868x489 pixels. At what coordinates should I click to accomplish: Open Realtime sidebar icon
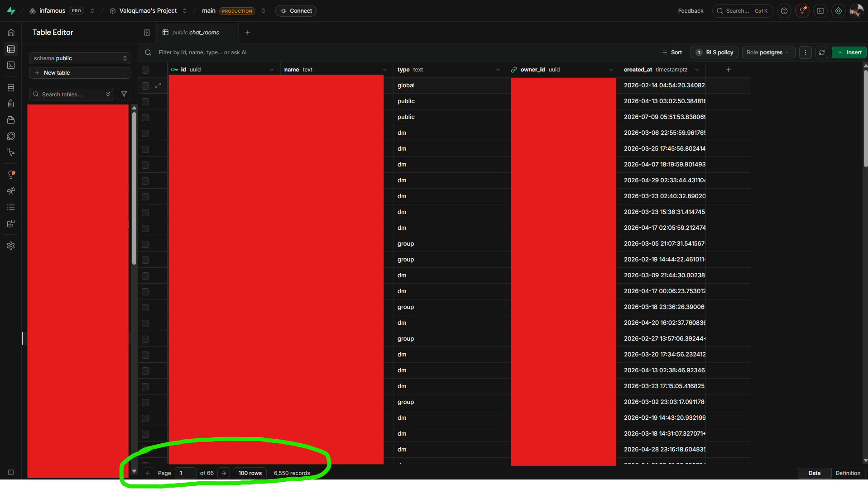[11, 152]
